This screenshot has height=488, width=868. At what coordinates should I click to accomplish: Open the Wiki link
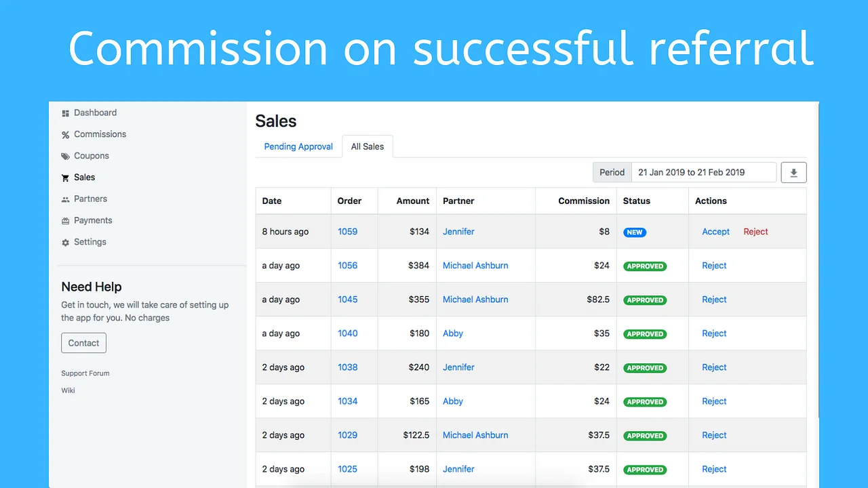point(68,390)
